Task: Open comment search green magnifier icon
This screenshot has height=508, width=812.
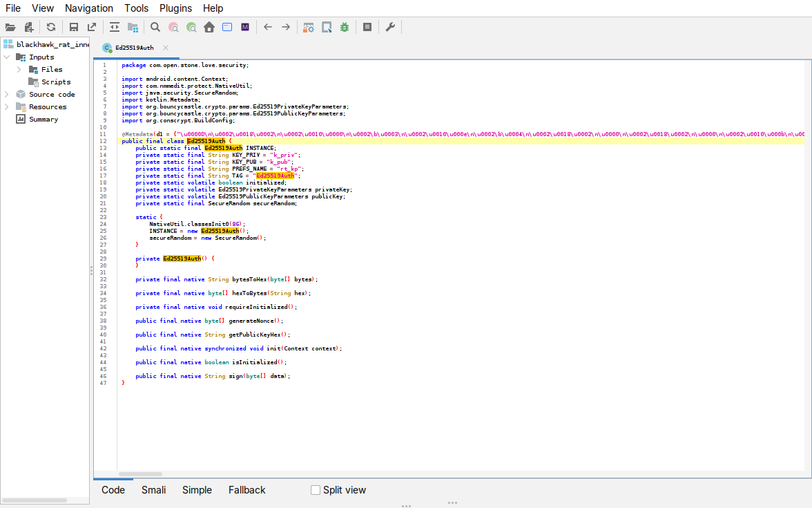Action: pos(192,28)
